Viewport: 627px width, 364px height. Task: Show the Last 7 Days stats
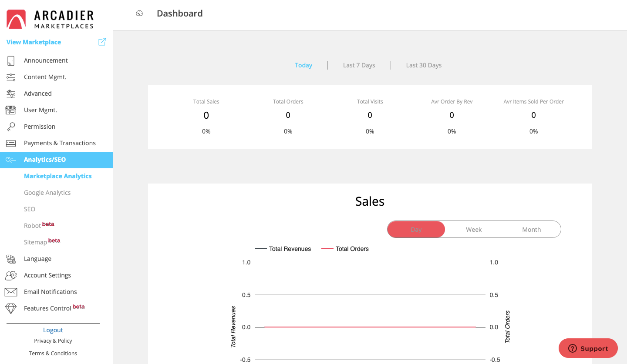(x=359, y=65)
